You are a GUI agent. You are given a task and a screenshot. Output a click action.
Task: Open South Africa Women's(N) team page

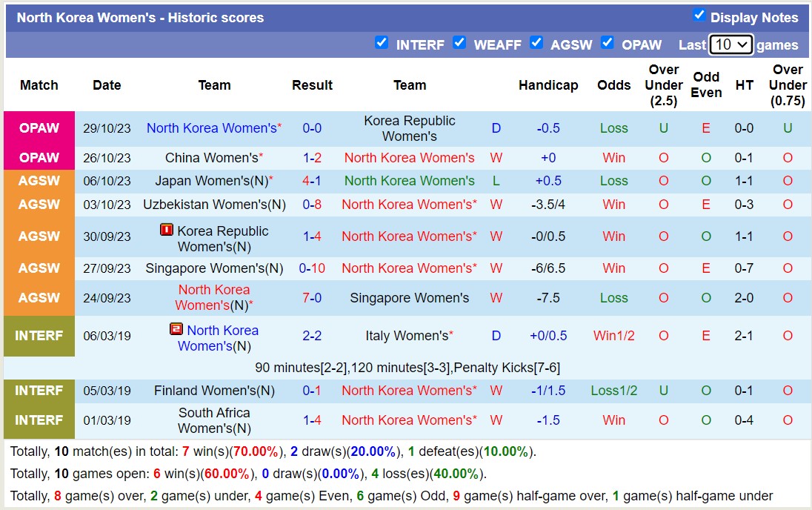[x=214, y=420]
